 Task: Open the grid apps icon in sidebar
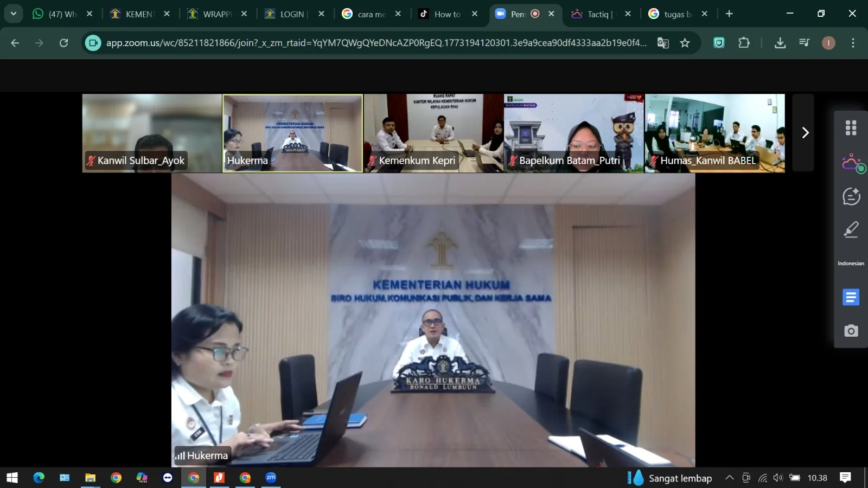[x=851, y=128]
